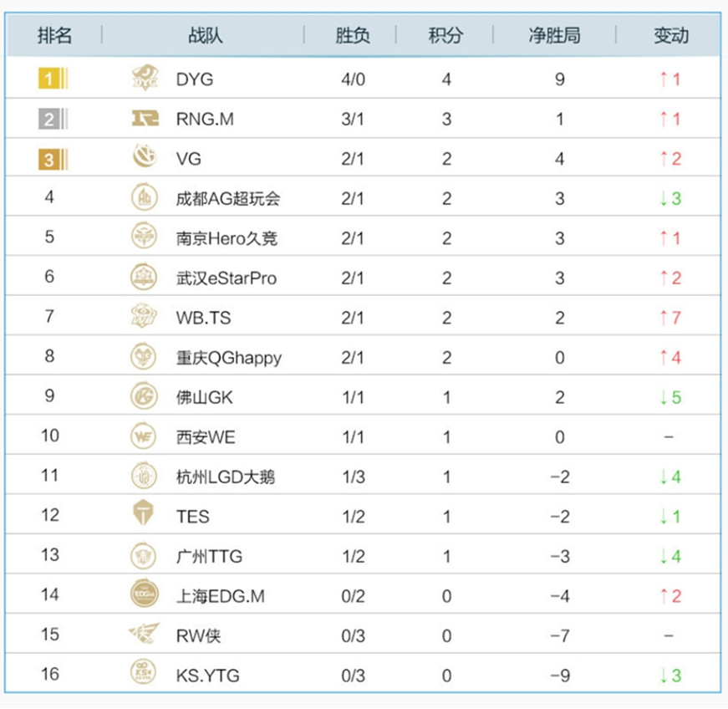Click the 排名 column header
The height and width of the screenshot is (709, 728).
point(54,35)
